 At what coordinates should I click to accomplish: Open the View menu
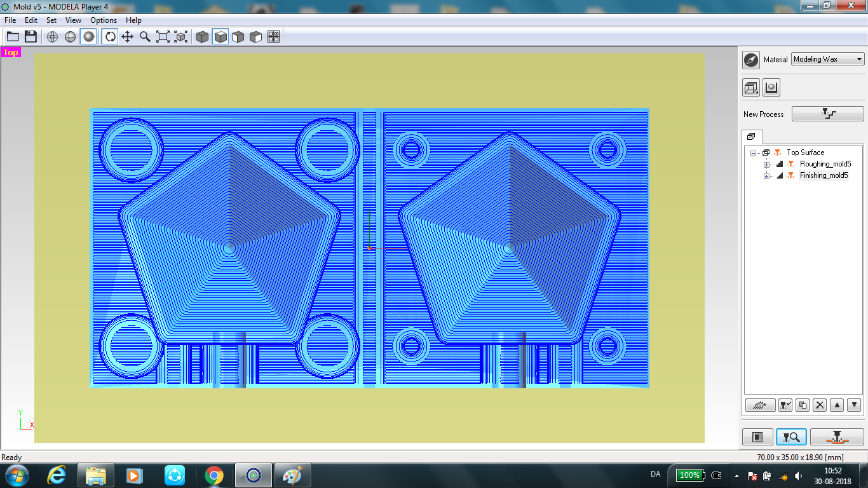point(74,20)
